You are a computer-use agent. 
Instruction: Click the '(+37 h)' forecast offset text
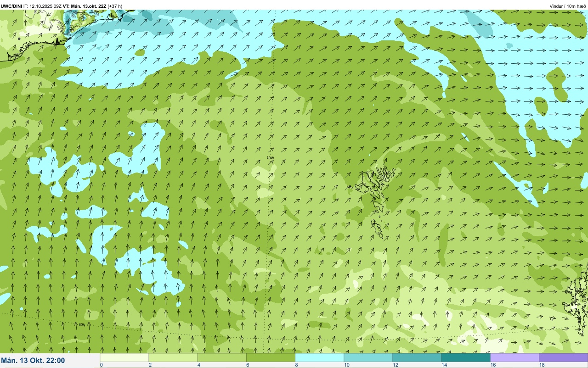coord(115,6)
